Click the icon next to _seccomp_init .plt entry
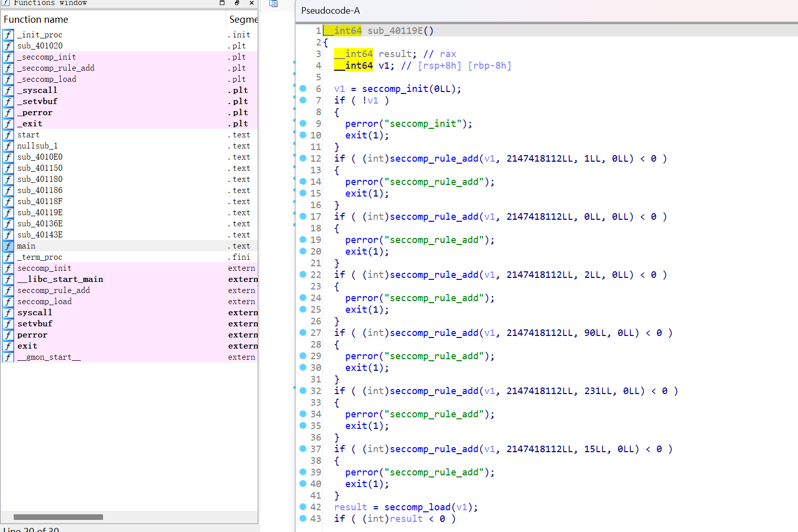 coord(8,57)
